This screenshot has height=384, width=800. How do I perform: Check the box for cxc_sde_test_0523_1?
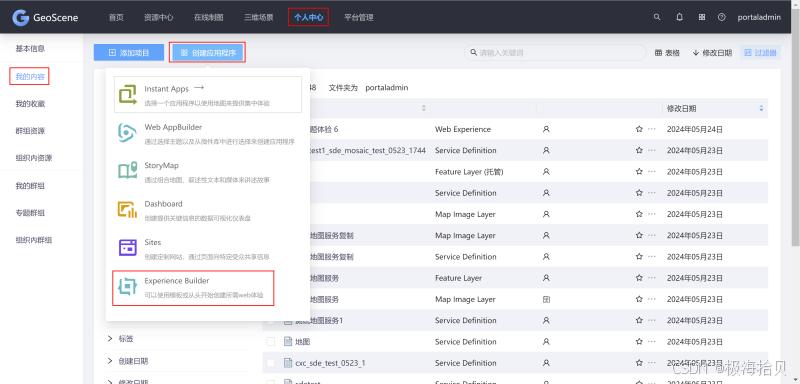tap(271, 363)
